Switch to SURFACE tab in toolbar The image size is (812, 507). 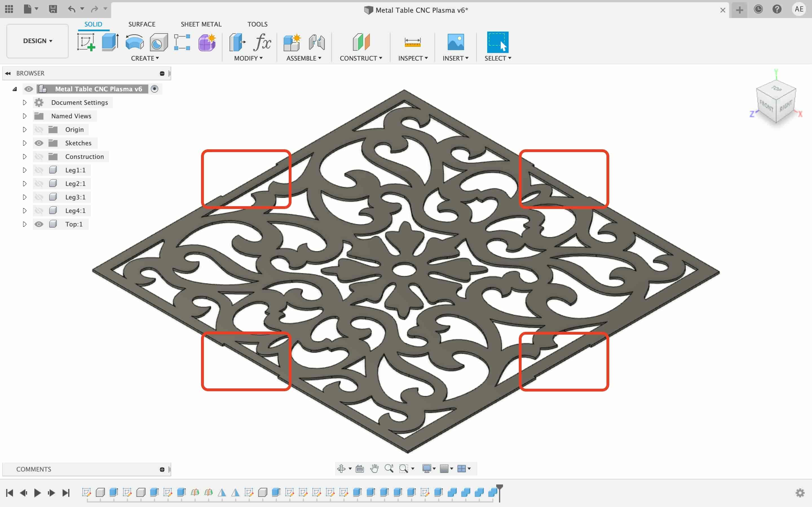point(142,24)
